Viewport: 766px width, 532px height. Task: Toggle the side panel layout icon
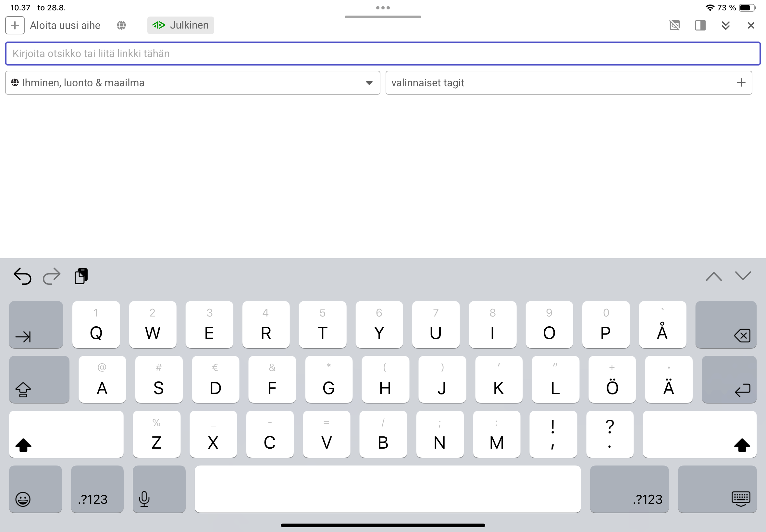tap(700, 25)
